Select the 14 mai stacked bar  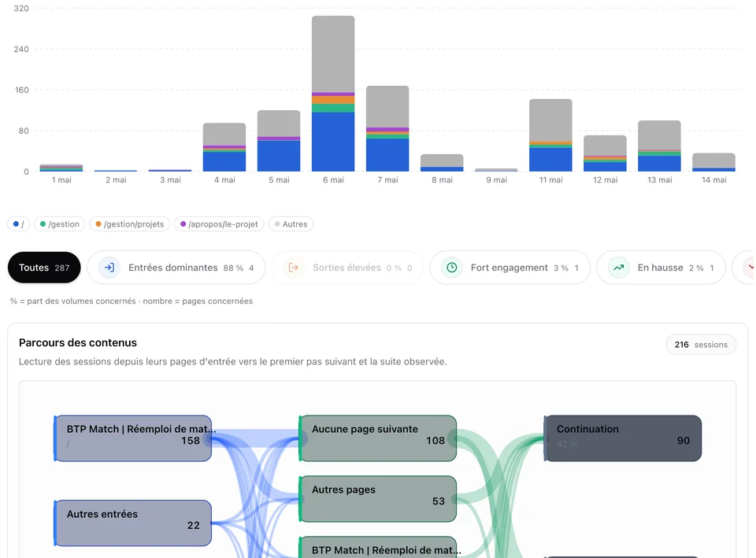[x=714, y=162]
